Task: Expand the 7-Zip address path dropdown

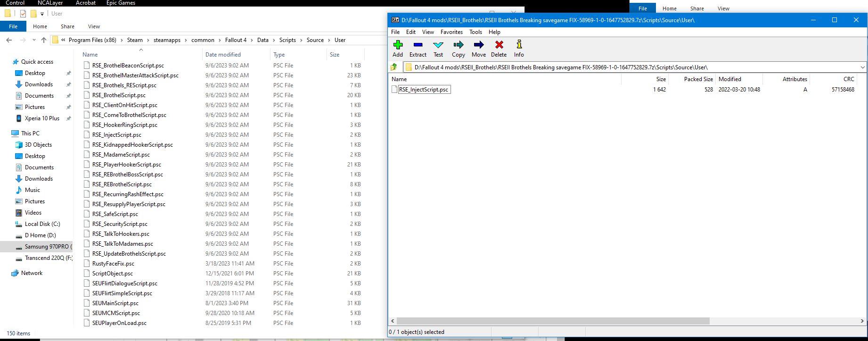Action: coord(862,67)
